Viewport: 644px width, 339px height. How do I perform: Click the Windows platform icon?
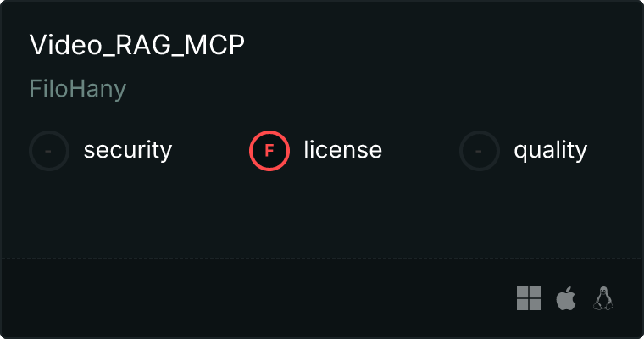(x=529, y=298)
